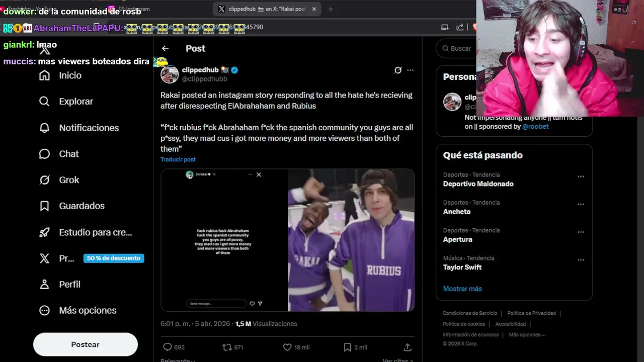Image resolution: width=644 pixels, height=362 pixels.
Task: Open Más opciones circle icon
Action: 44,311
